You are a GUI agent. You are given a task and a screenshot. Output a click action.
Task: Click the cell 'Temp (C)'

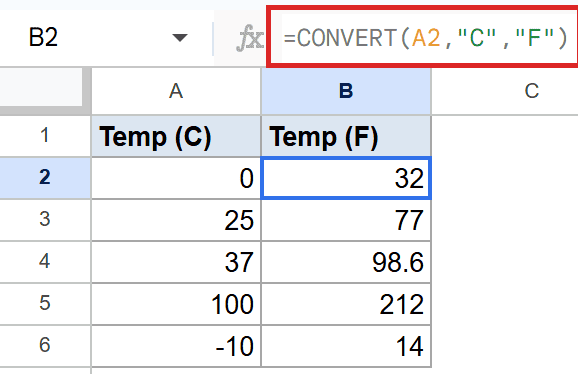pyautogui.click(x=176, y=136)
